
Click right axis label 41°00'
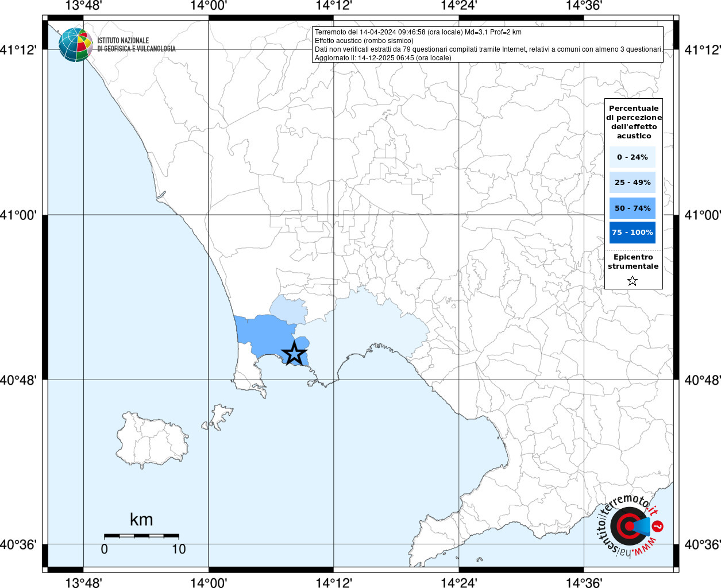[x=703, y=215]
